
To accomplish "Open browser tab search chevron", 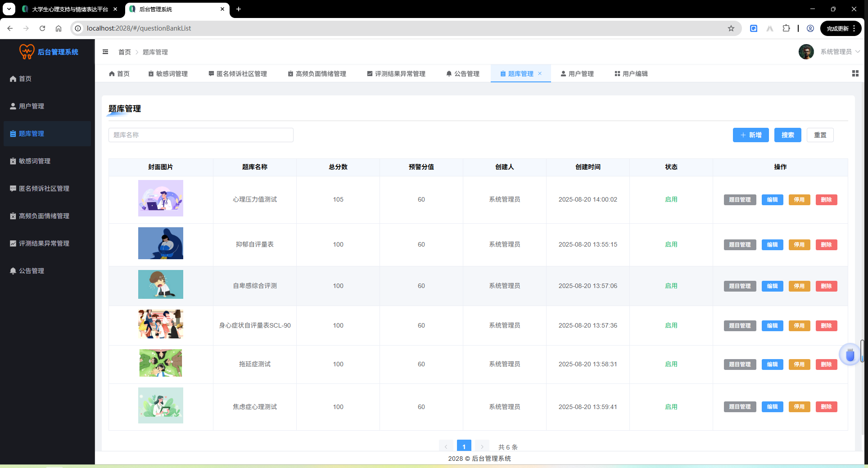I will click(9, 9).
